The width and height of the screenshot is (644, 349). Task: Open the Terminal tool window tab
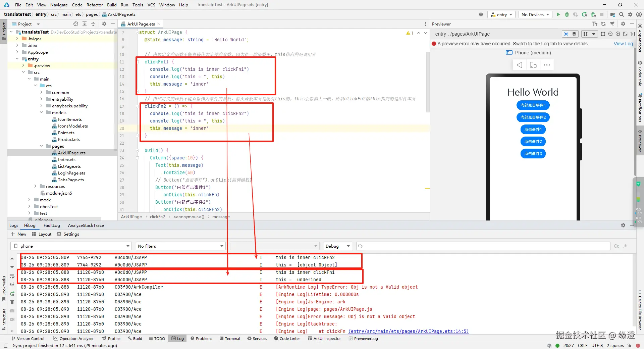[230, 338]
